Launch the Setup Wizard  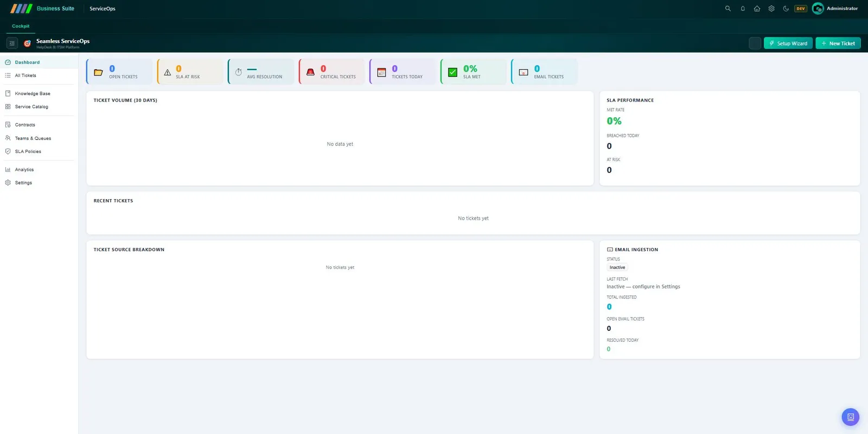788,43
